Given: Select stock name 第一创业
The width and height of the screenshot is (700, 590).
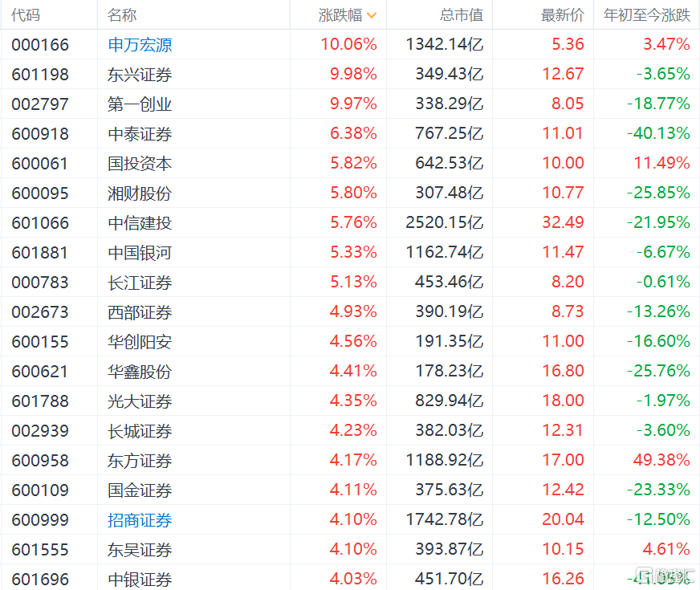Looking at the screenshot, I should (x=140, y=104).
